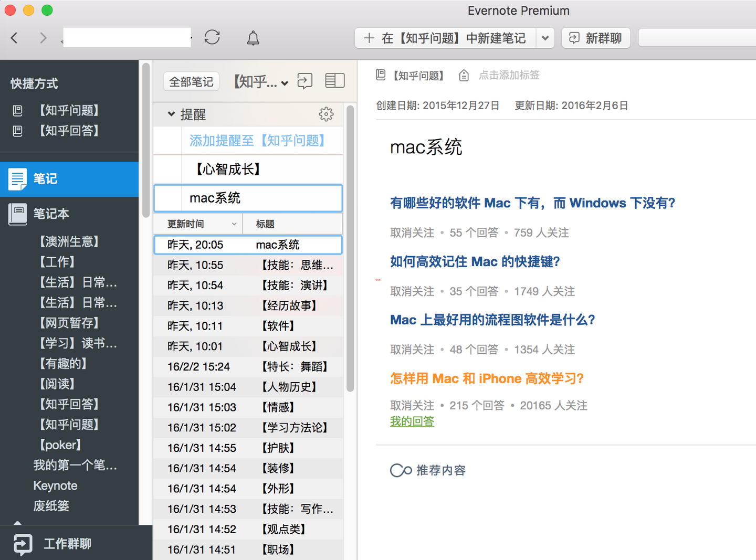Go back with the left arrow

[x=14, y=38]
